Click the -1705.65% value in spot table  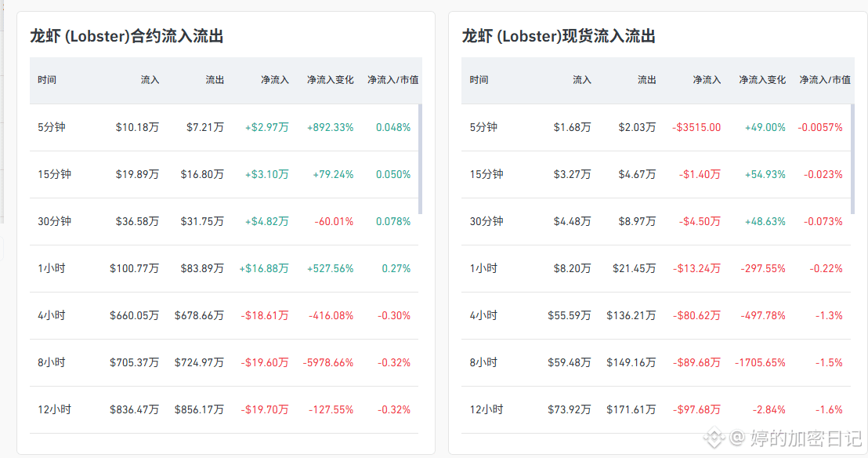(760, 362)
